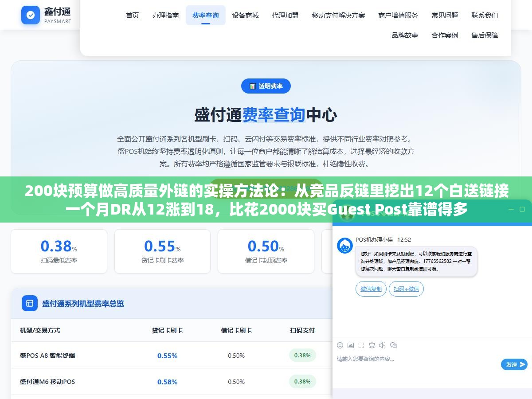Click 0.50% in the 盛POS A8 row

click(236, 356)
